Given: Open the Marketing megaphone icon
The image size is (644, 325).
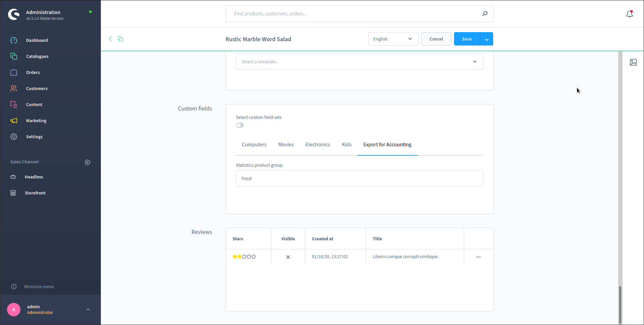Looking at the screenshot, I should [x=14, y=120].
